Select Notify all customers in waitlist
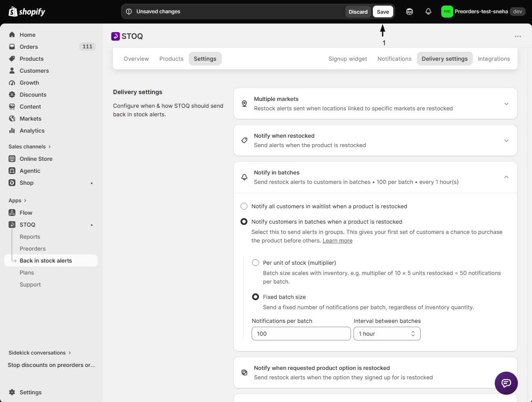 244,206
